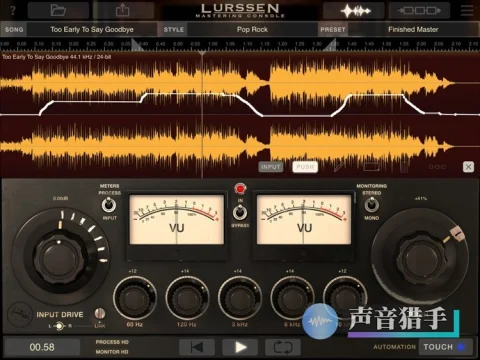Click the red IN indicator lamp

click(x=240, y=189)
